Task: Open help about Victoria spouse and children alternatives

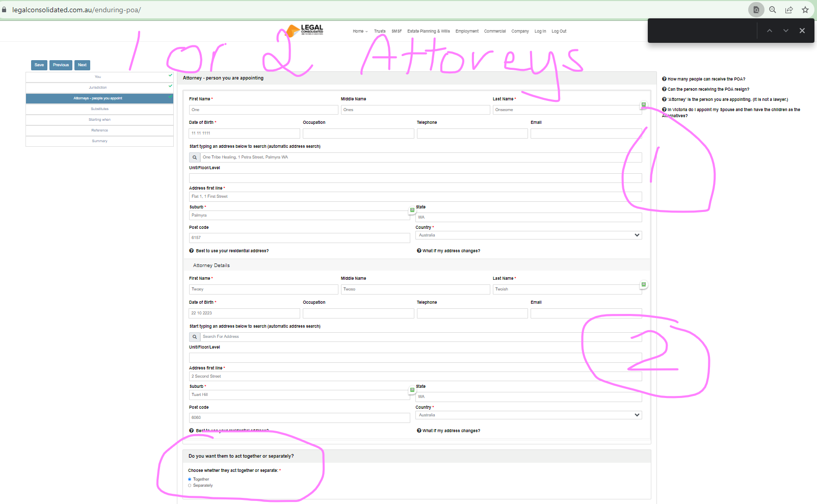Action: pyautogui.click(x=731, y=113)
